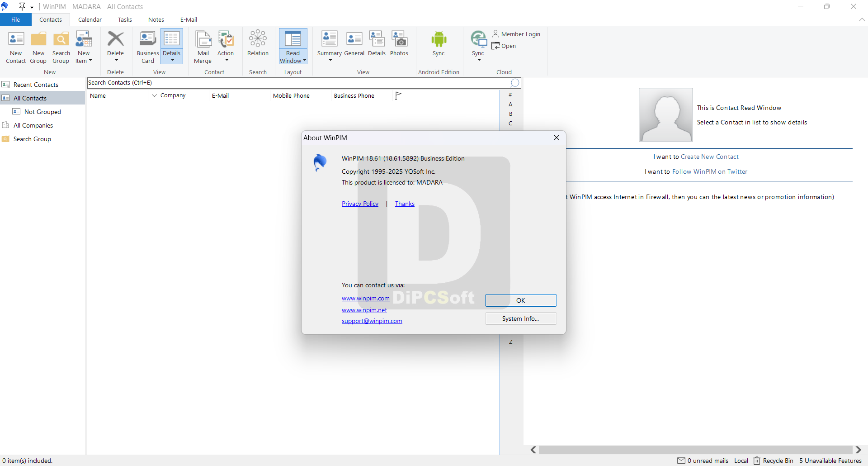Expand the Delete dropdown arrow
The image size is (868, 466).
pyautogui.click(x=116, y=60)
